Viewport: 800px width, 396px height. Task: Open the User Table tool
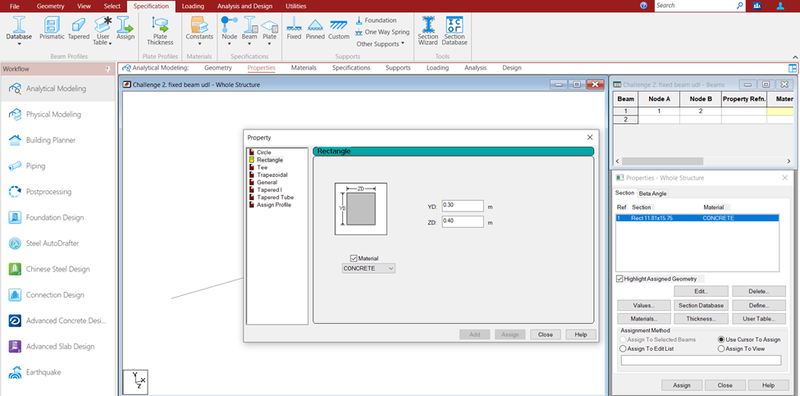click(x=103, y=30)
